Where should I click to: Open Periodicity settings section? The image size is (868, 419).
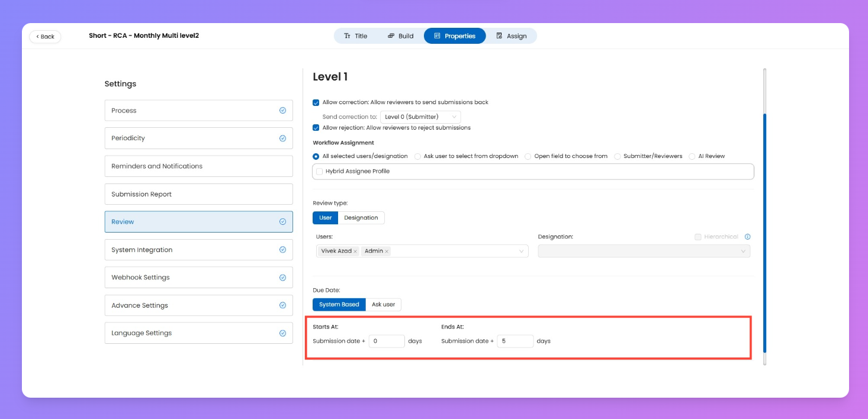point(199,138)
